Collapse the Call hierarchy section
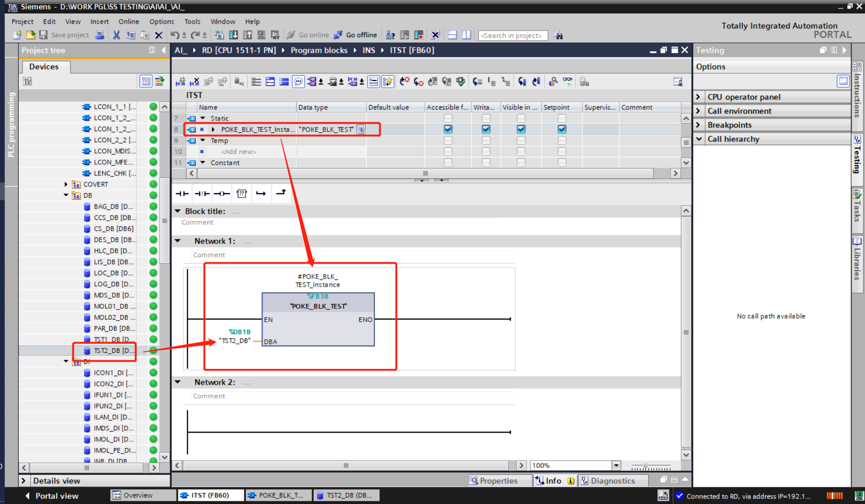This screenshot has width=865, height=504. [x=699, y=139]
